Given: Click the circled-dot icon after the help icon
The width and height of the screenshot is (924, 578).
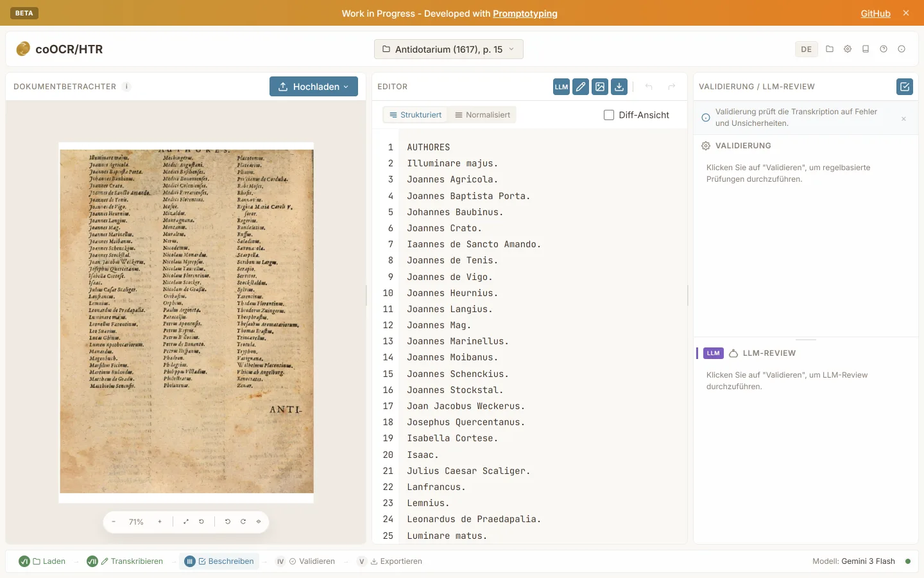Looking at the screenshot, I should click(x=902, y=49).
